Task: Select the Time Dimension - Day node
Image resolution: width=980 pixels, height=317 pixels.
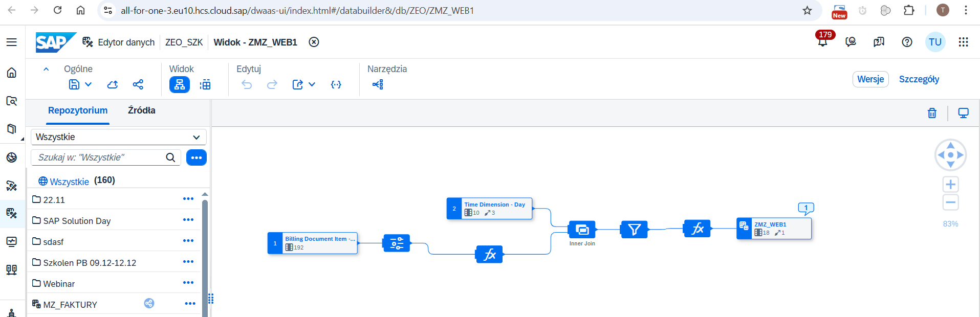Action: tap(489, 209)
